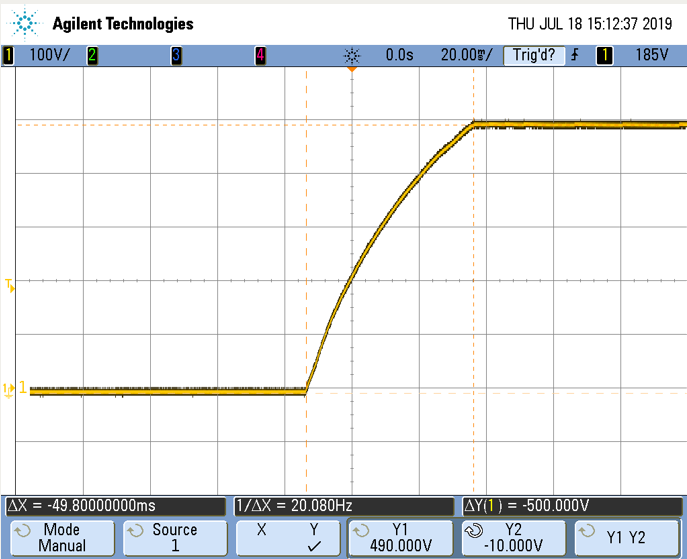The width and height of the screenshot is (687, 559).
Task: Select the blue channel 3 indicator
Action: [x=176, y=56]
